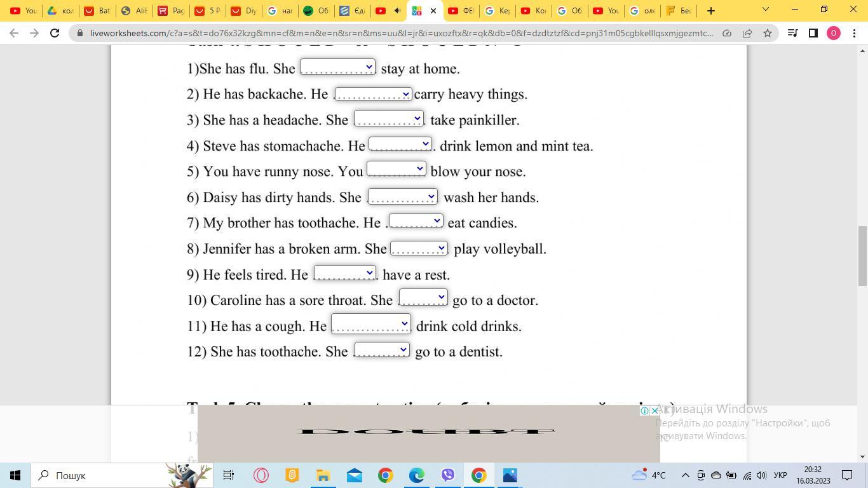
Task: Click the share page icon in address bar
Action: [x=747, y=33]
